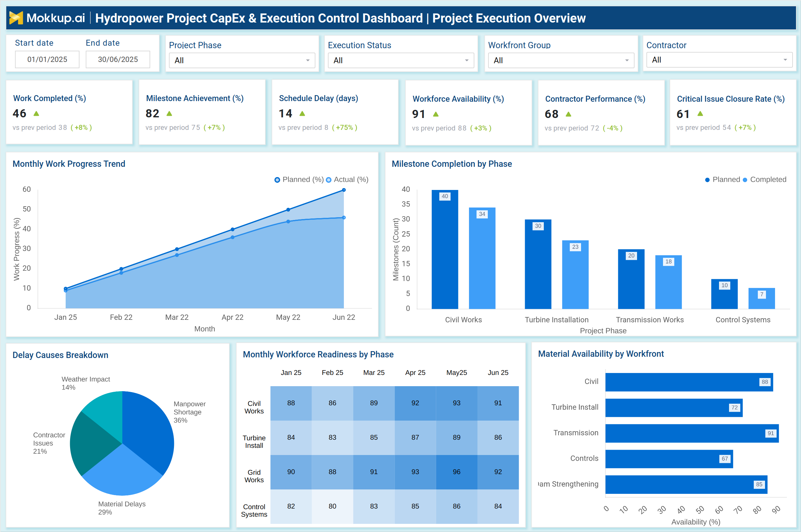The image size is (801, 532).
Task: Select the Civil Works completed bar labeled 34
Action: click(x=482, y=258)
